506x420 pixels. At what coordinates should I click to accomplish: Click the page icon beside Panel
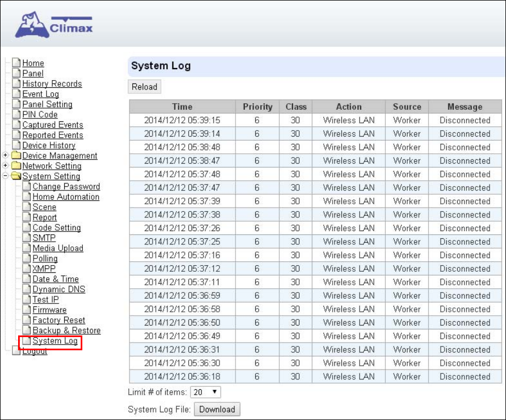16,73
